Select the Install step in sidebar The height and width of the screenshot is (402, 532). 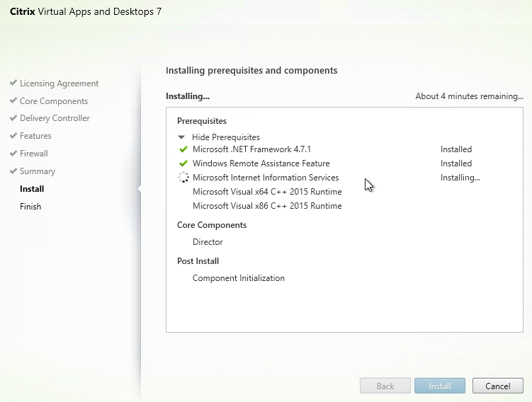[32, 189]
